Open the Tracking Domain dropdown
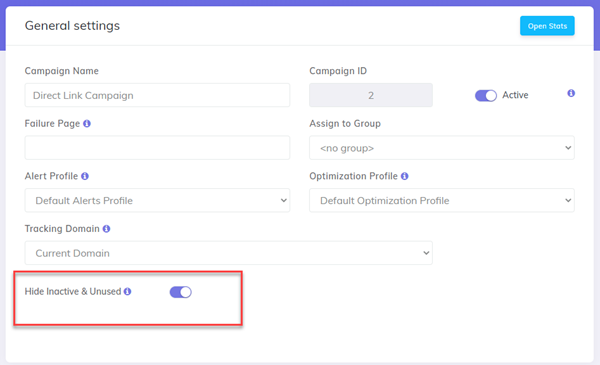This screenshot has width=600, height=365. point(228,253)
